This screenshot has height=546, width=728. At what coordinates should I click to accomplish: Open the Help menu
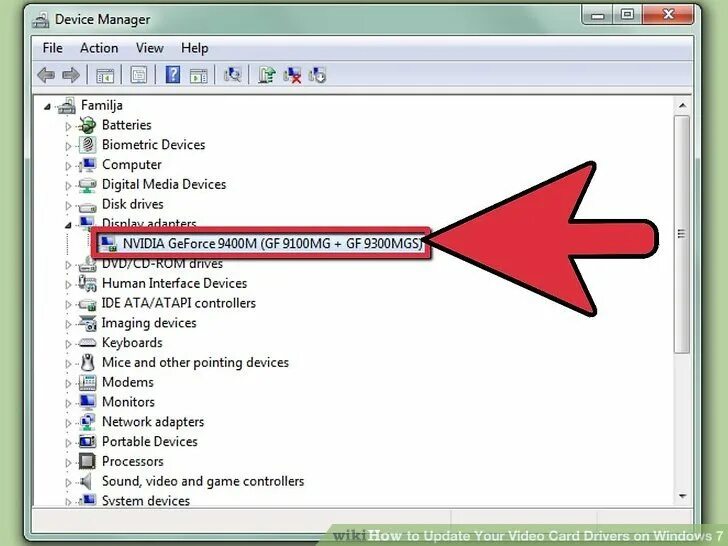pos(195,48)
